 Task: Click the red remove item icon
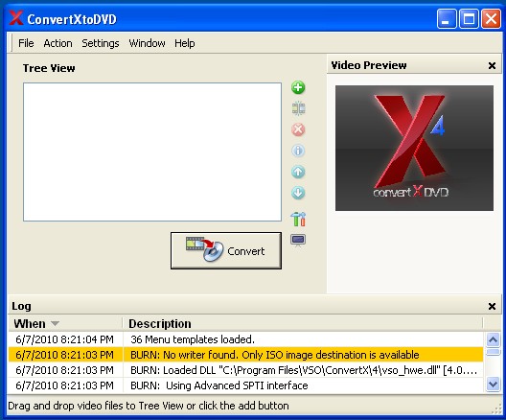point(298,129)
